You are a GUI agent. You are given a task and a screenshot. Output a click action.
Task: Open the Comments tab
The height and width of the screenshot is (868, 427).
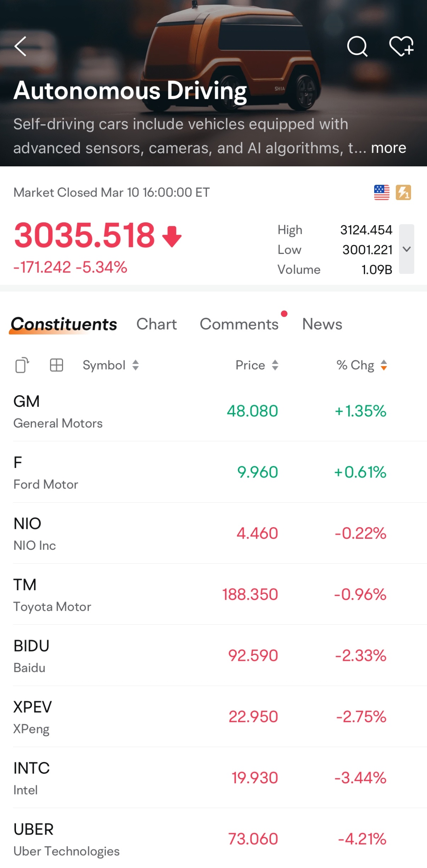coord(239,324)
